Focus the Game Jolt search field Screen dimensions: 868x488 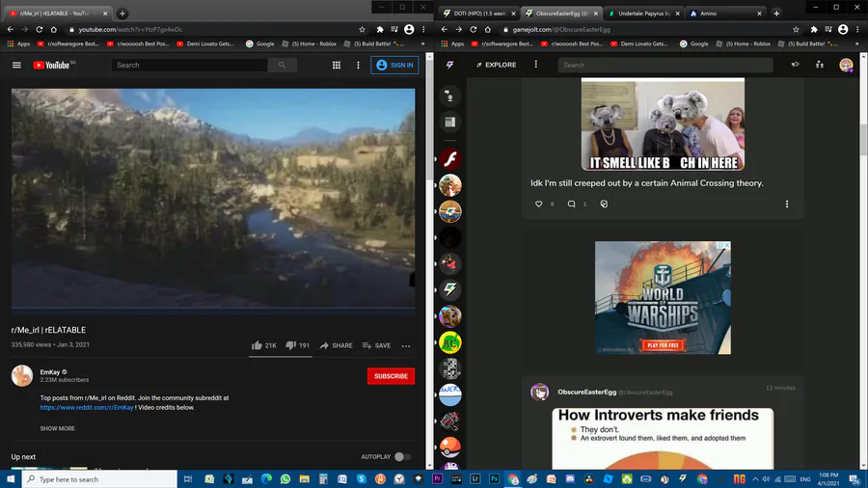(x=665, y=65)
